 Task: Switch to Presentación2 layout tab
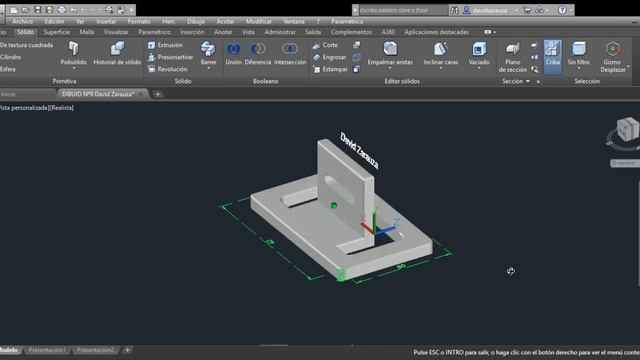point(96,350)
